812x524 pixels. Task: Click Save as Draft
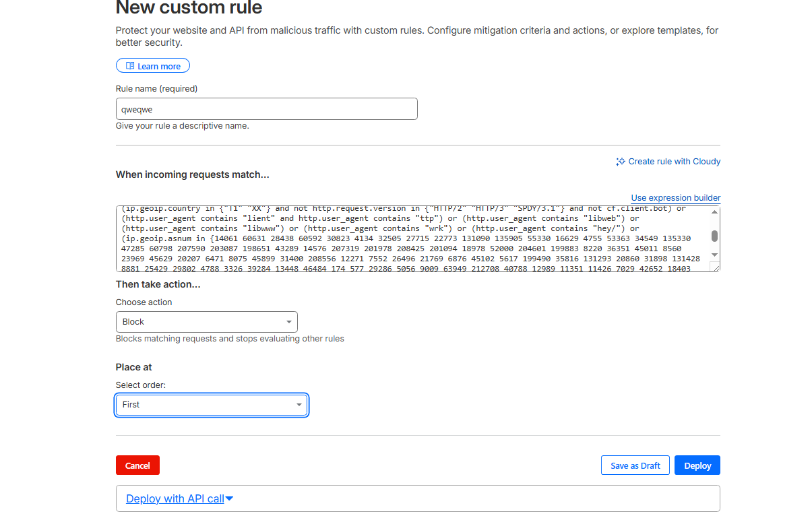(635, 465)
